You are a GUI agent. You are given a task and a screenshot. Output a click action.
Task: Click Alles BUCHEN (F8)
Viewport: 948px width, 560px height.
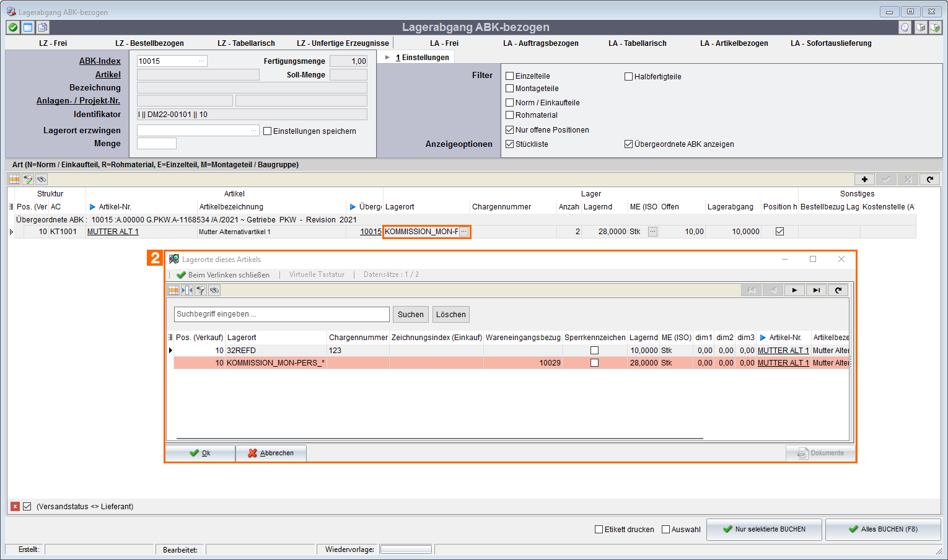click(883, 530)
